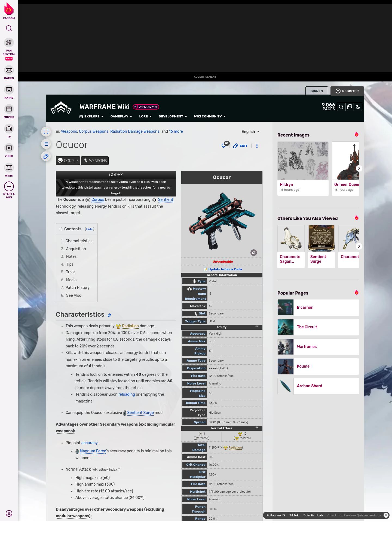This screenshot has height=545, width=392.
Task: Open the reloading link
Action: point(127,394)
